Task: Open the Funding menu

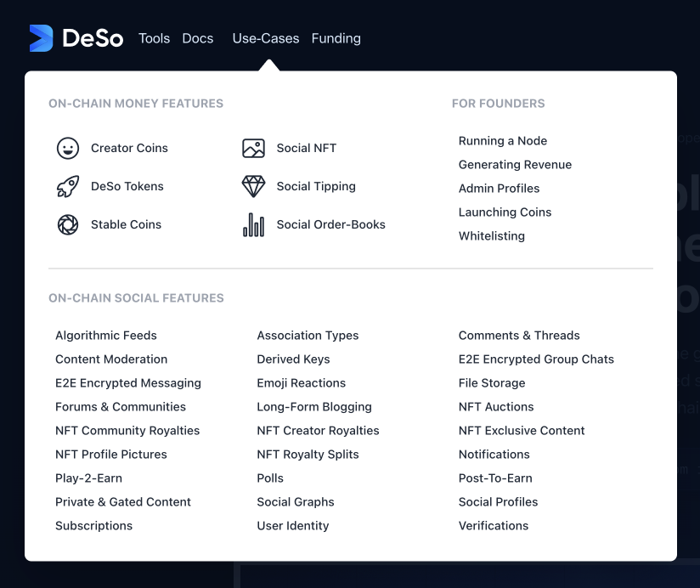Action: pos(336,38)
